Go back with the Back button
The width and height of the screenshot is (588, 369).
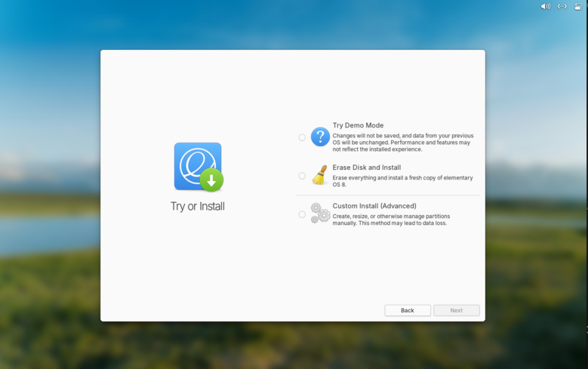(x=408, y=310)
